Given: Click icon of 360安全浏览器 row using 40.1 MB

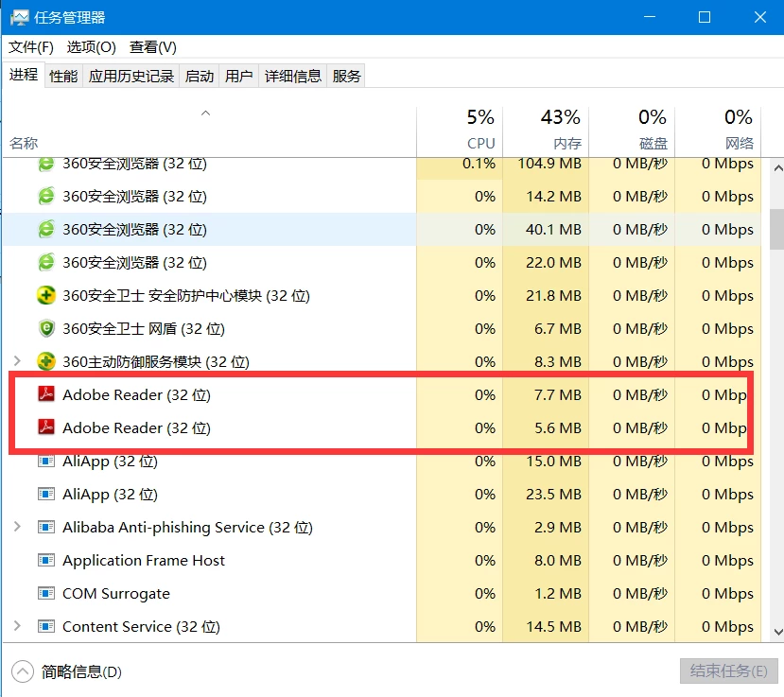Looking at the screenshot, I should tap(46, 229).
